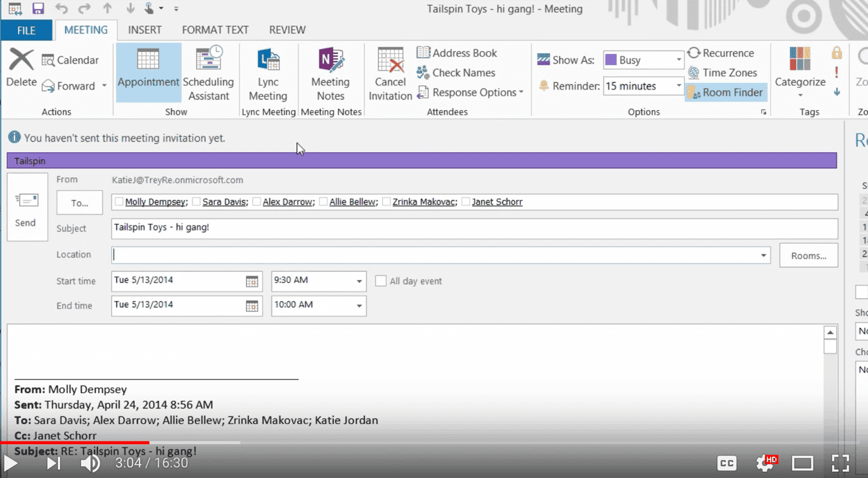
Task: Click Check Names in Attendees group
Action: (x=455, y=73)
